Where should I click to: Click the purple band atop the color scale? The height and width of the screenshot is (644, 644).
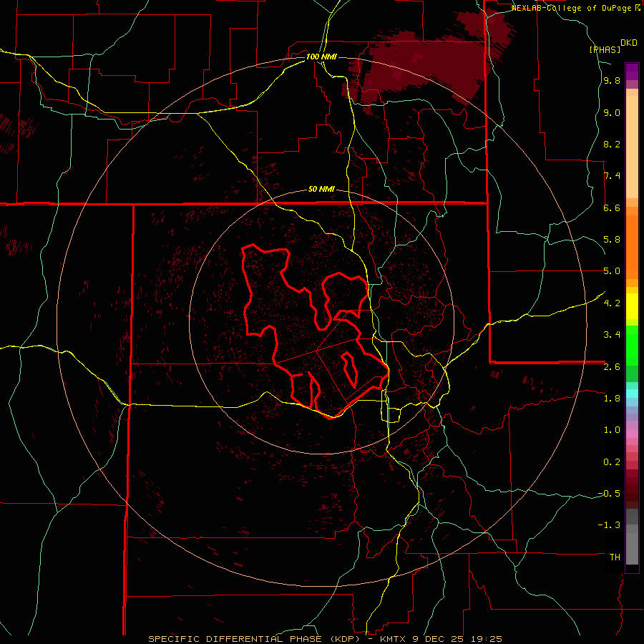tap(632, 72)
